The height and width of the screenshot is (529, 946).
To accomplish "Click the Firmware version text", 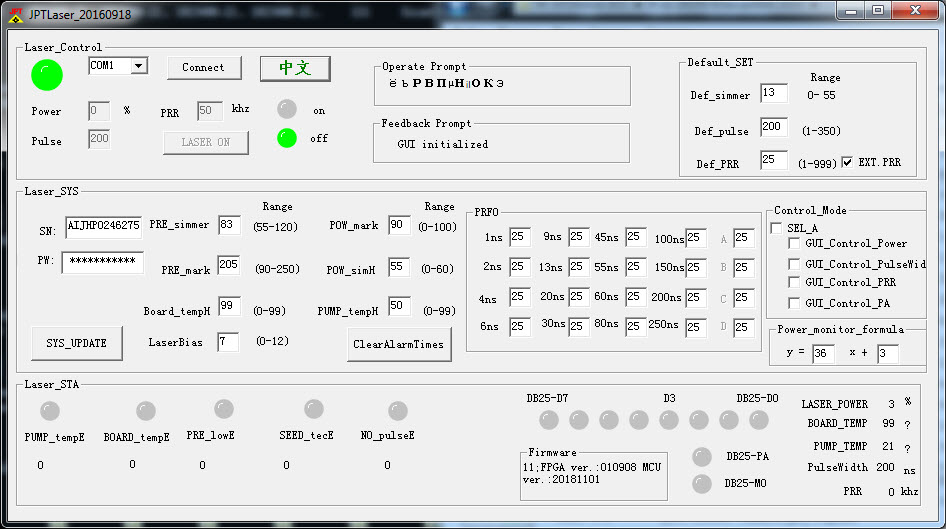I will (592, 474).
